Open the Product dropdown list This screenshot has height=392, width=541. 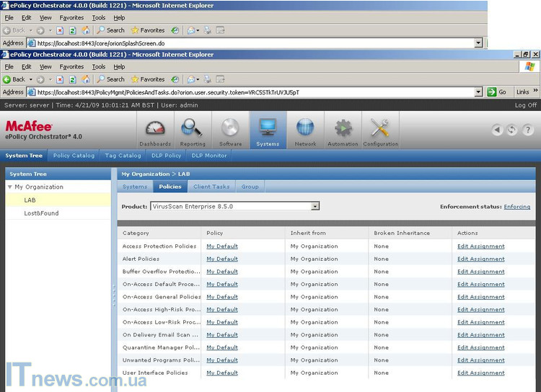[x=315, y=206]
